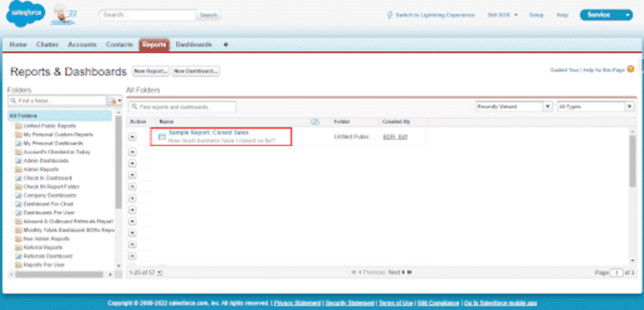Image resolution: width=644 pixels, height=310 pixels.
Task: Click the New Report button
Action: (151, 71)
